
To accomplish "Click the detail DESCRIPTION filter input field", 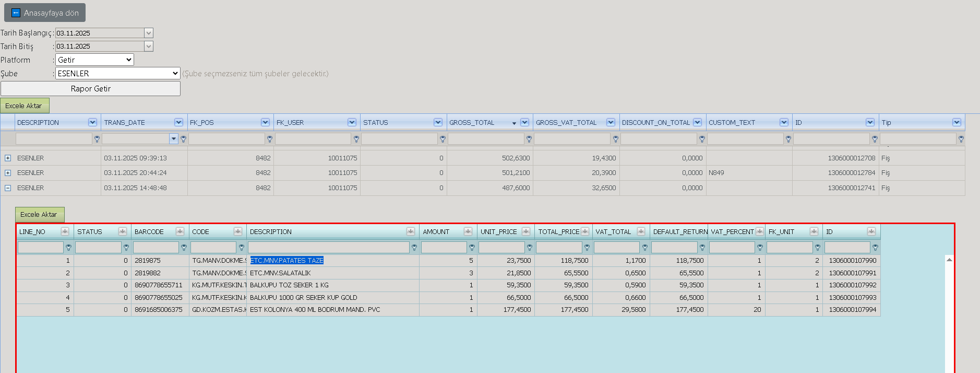I will pos(329,247).
